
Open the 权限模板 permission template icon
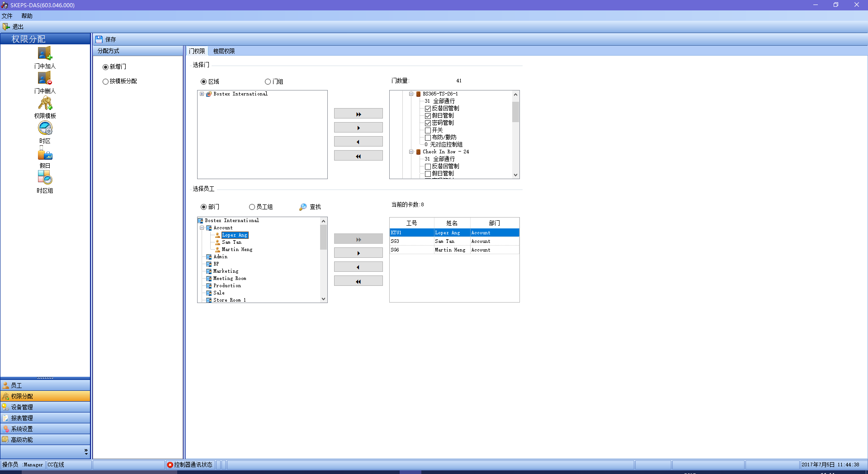tap(45, 104)
